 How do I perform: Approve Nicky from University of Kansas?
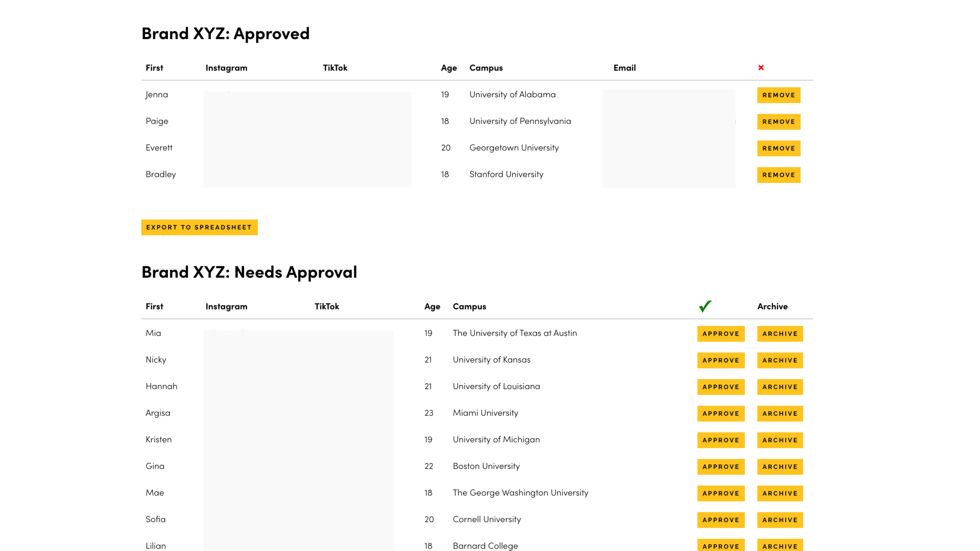point(721,361)
